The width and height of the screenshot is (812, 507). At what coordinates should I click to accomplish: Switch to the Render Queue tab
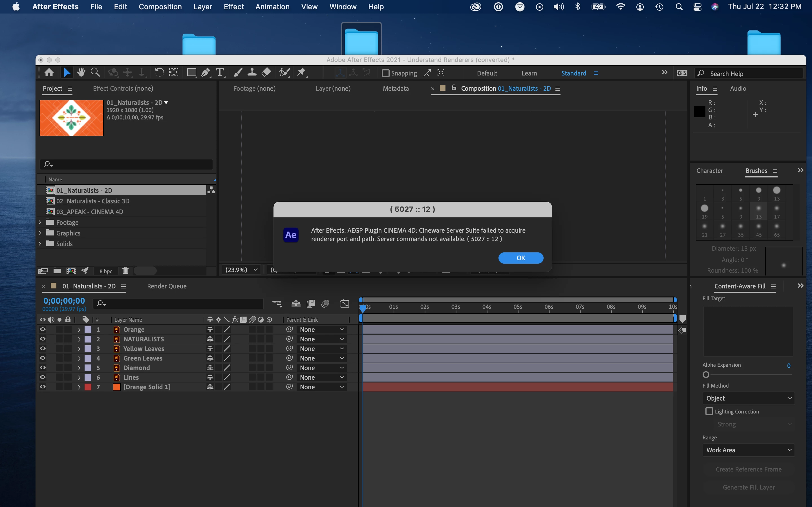click(x=167, y=286)
